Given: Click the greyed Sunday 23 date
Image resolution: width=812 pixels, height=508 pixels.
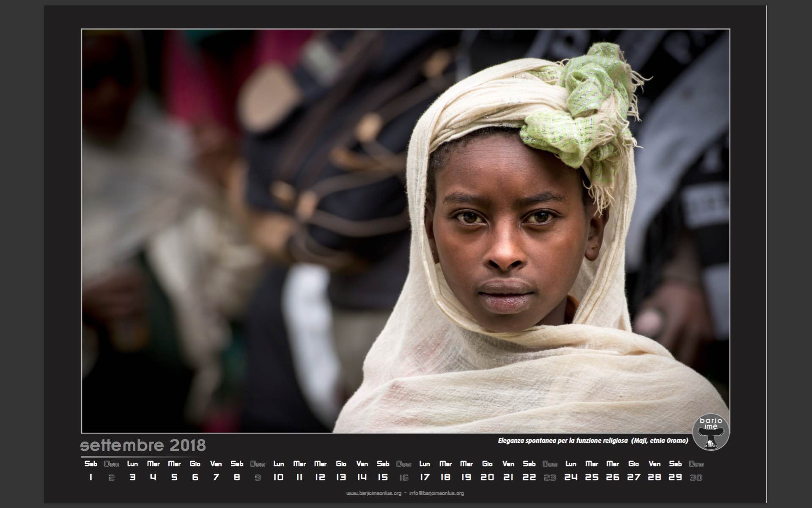Looking at the screenshot, I should 550,478.
